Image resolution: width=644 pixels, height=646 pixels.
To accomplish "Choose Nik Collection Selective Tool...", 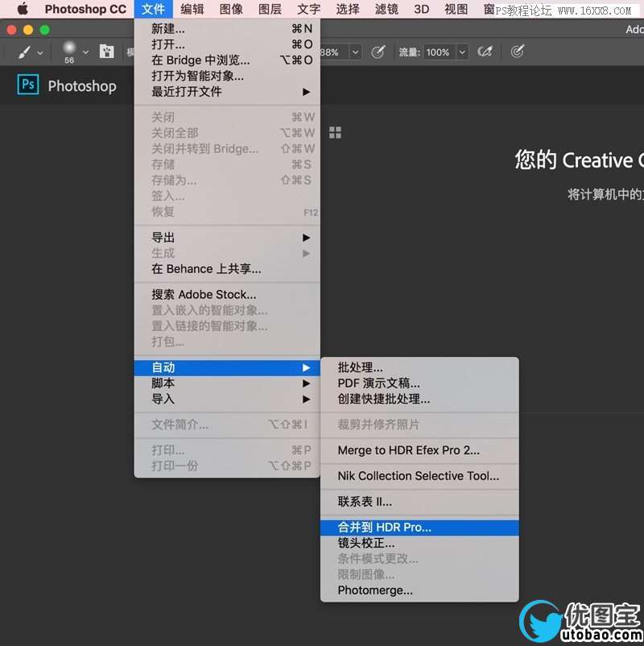I will tap(419, 476).
